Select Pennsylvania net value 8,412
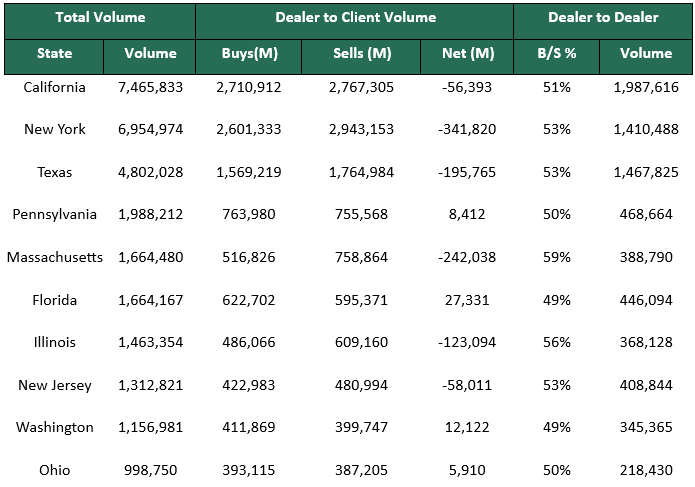 pos(468,215)
